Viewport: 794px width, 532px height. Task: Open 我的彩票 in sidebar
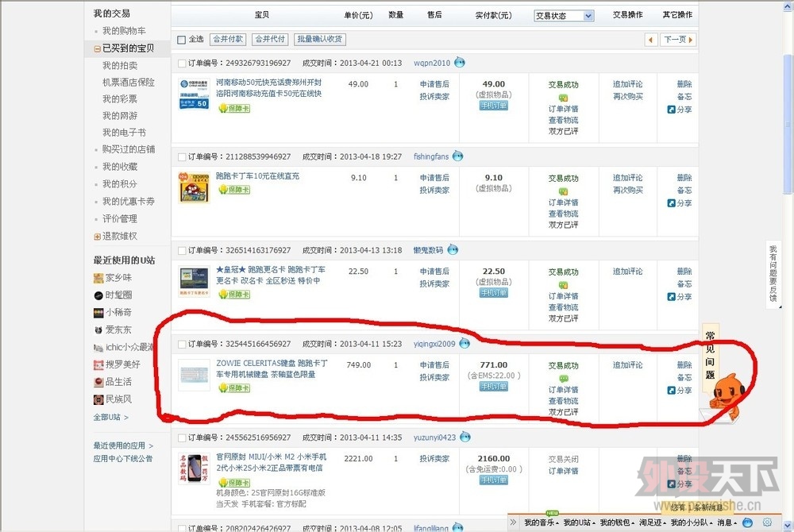120,98
